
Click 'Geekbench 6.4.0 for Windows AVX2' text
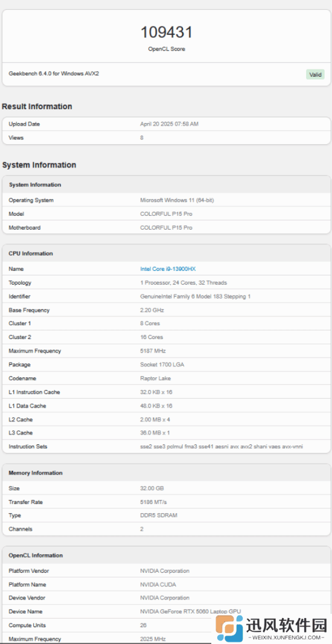(x=54, y=74)
